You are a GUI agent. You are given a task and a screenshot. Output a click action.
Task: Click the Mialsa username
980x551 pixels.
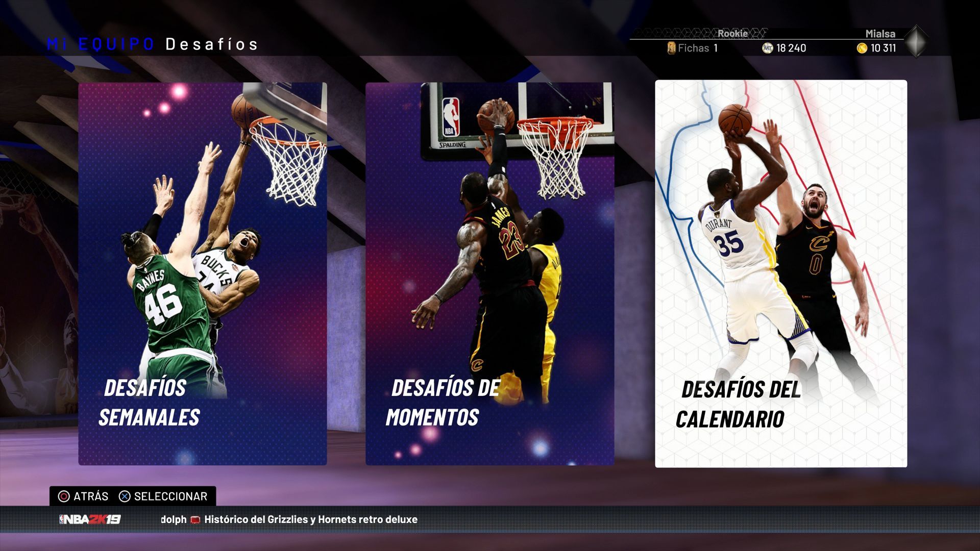pyautogui.click(x=880, y=34)
